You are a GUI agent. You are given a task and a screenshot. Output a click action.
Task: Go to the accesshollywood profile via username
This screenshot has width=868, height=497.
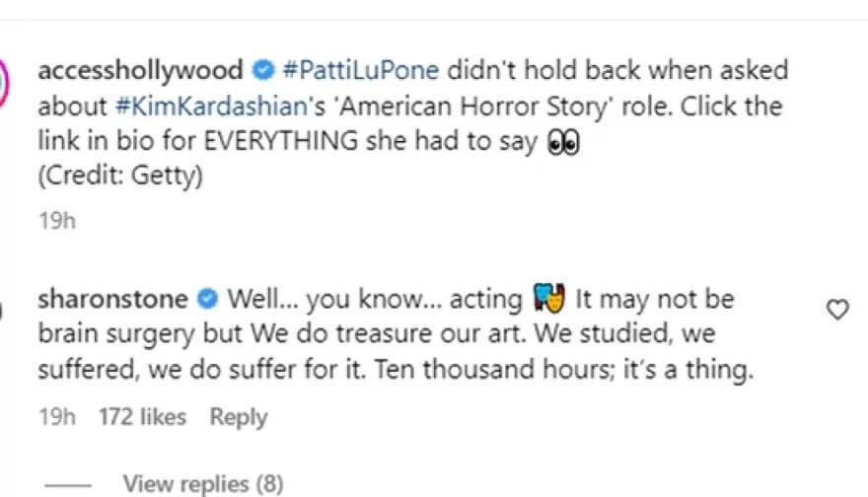(140, 71)
